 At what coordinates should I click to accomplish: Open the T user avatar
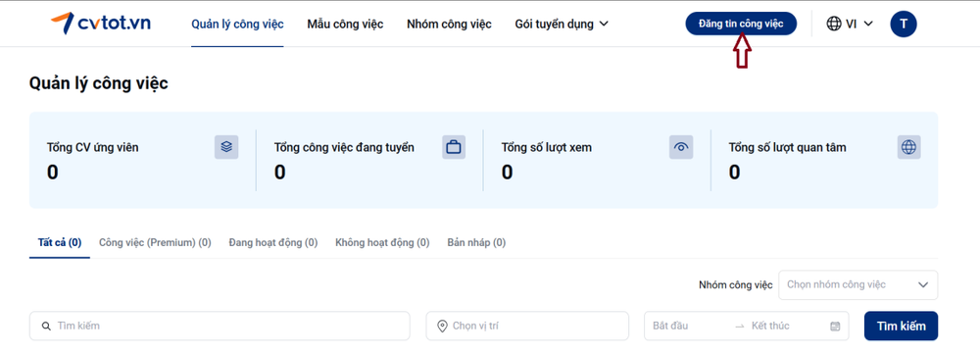[x=904, y=25]
